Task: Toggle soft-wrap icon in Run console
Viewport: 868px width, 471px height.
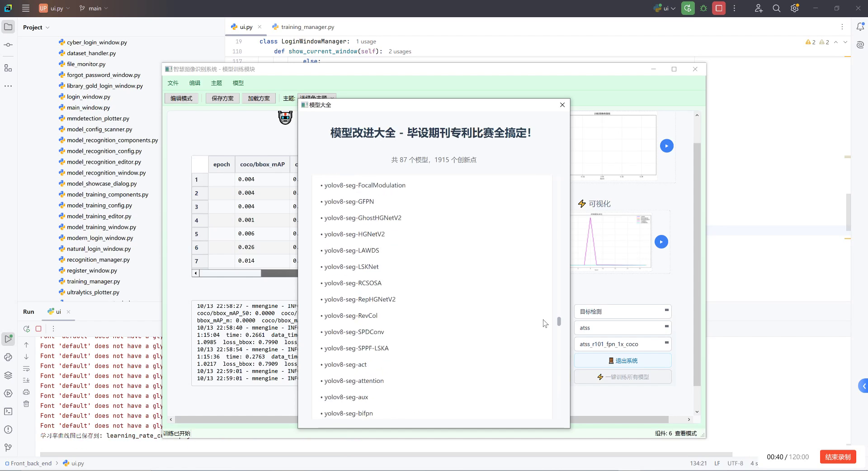Action: (26, 368)
